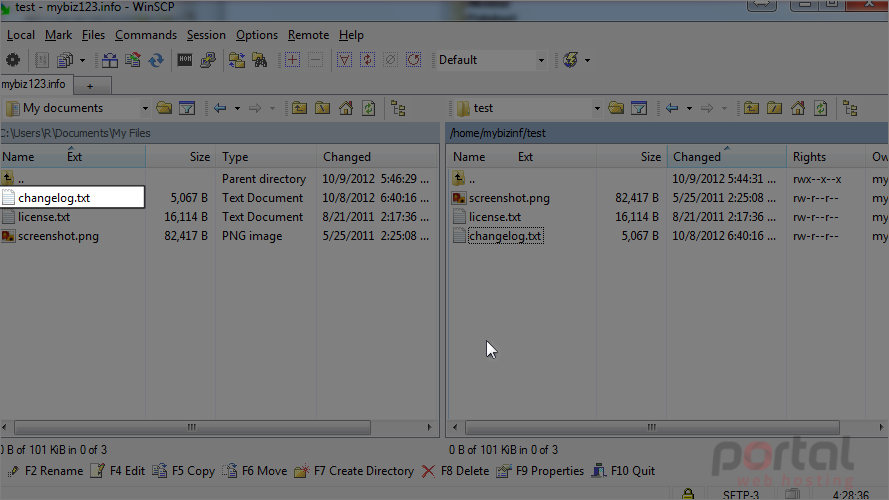Click the F10 Quit button
The image size is (889, 500).
624,471
